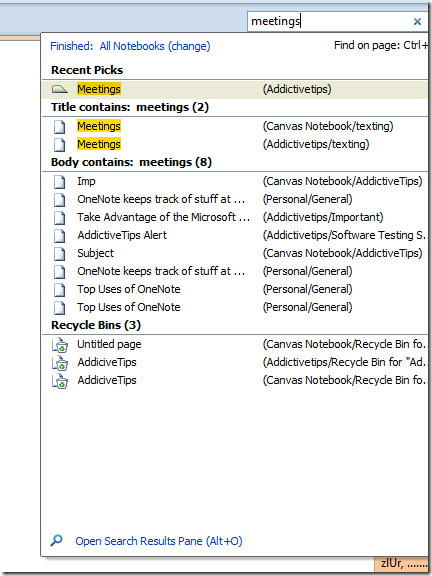Image resolution: width=432 pixels, height=576 pixels.
Task: Click (Addictivetips) location in Recent Picks
Action: [x=297, y=89]
